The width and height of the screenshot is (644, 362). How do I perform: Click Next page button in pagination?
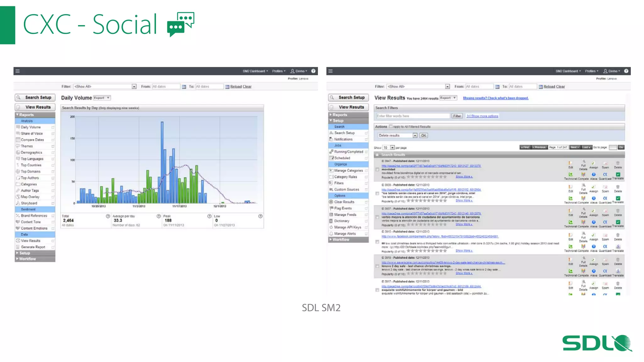tap(575, 147)
